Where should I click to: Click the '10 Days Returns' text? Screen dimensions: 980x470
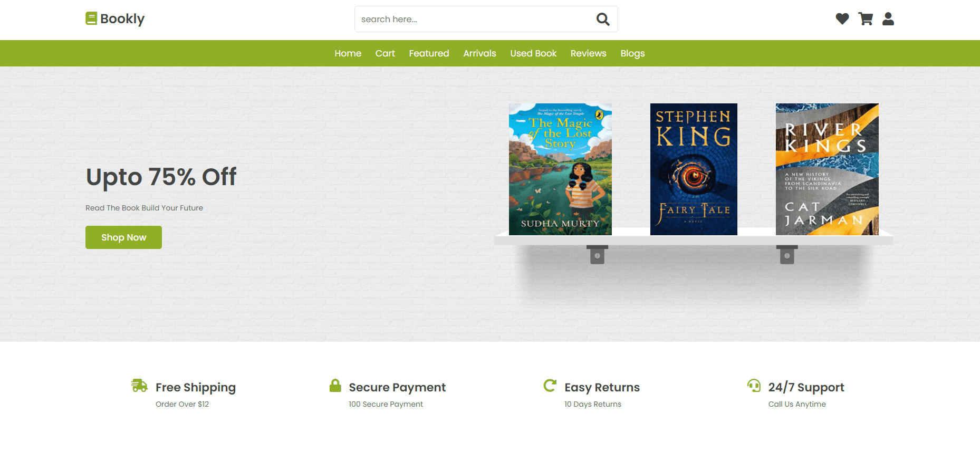pyautogui.click(x=593, y=404)
